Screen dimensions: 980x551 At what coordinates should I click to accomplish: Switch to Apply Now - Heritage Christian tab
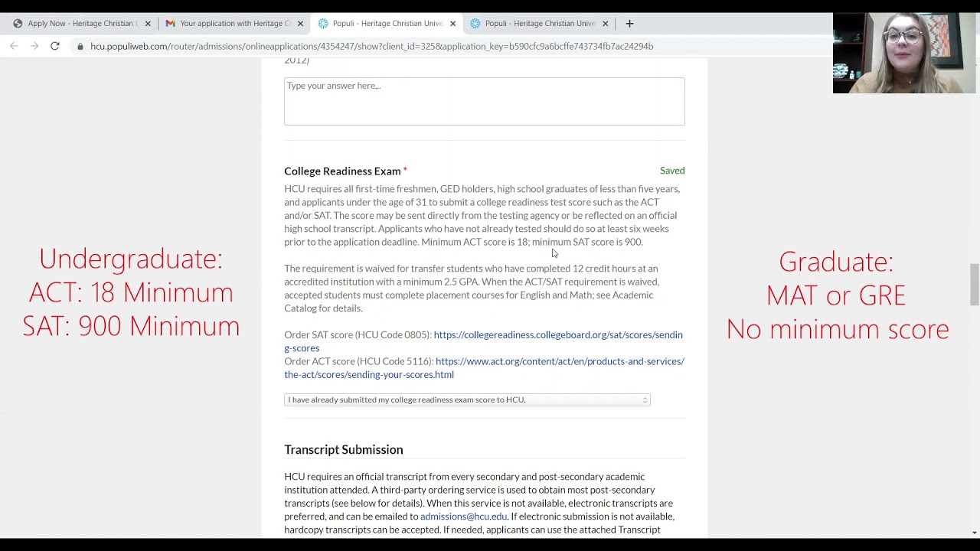point(80,24)
